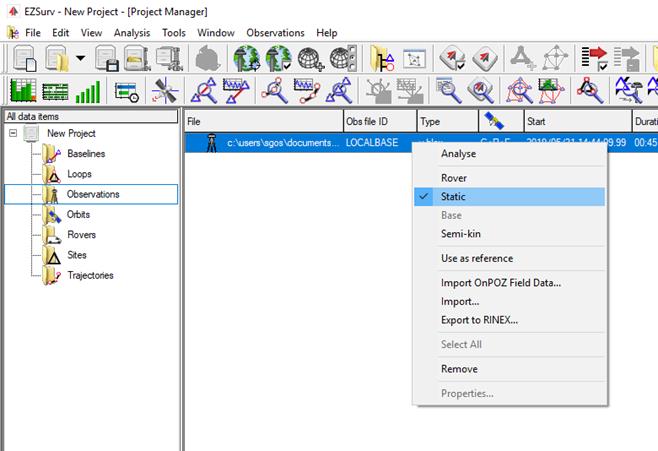Choose Use as reference
The height and width of the screenshot is (451, 658).
(509, 258)
